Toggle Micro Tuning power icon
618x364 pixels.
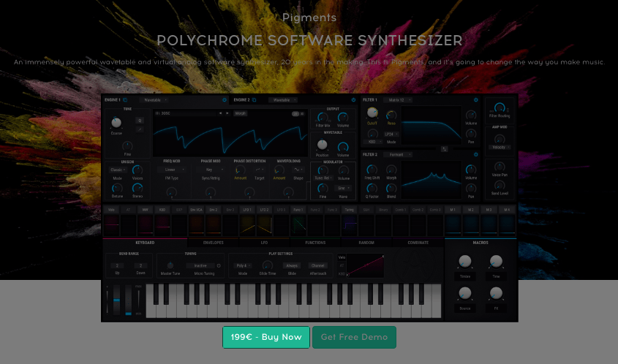click(x=219, y=266)
